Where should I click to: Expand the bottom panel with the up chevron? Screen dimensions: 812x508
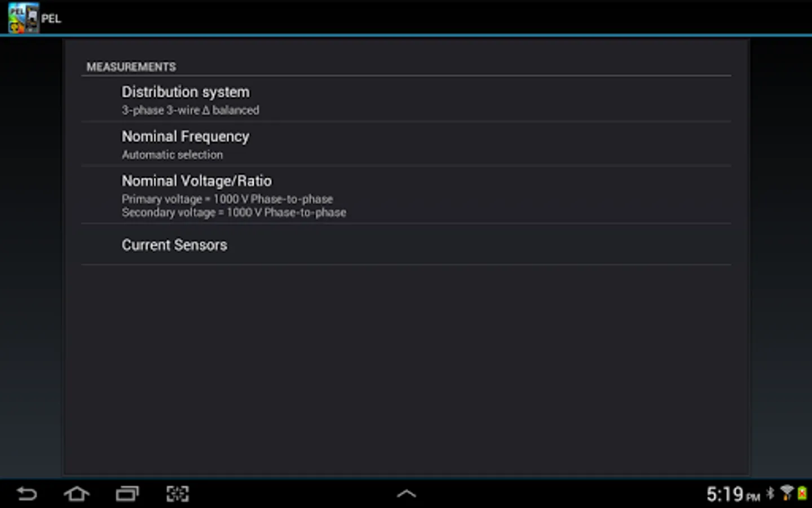[406, 494]
